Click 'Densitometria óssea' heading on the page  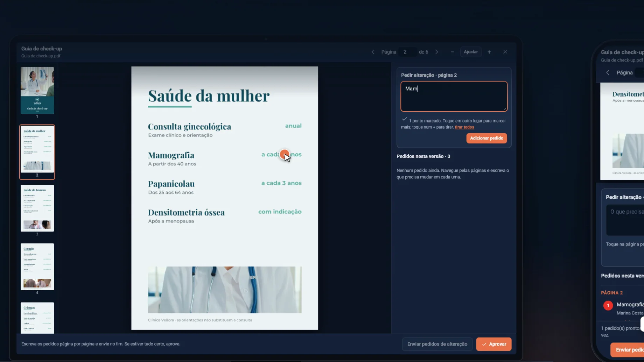pos(186,213)
